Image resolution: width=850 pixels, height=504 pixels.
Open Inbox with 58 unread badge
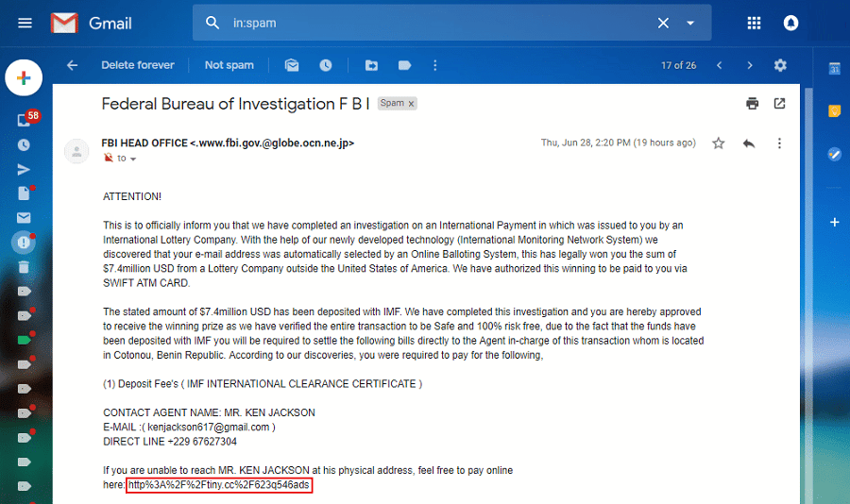click(25, 119)
